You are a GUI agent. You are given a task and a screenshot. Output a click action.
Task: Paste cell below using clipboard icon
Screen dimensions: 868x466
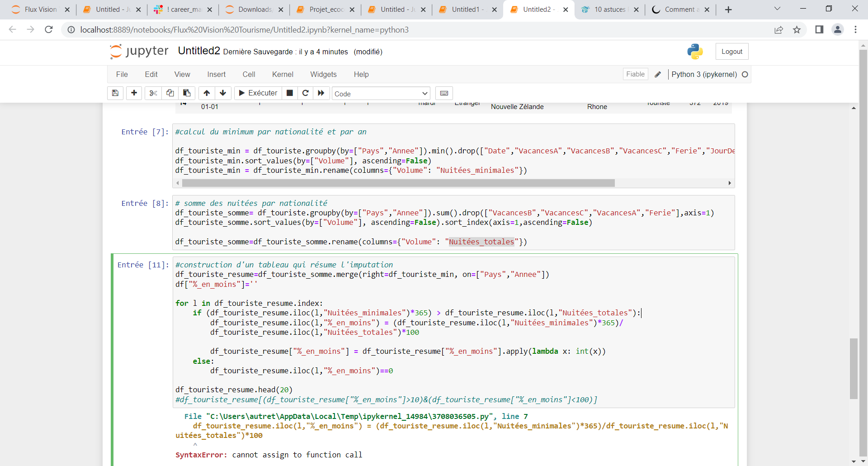[187, 93]
